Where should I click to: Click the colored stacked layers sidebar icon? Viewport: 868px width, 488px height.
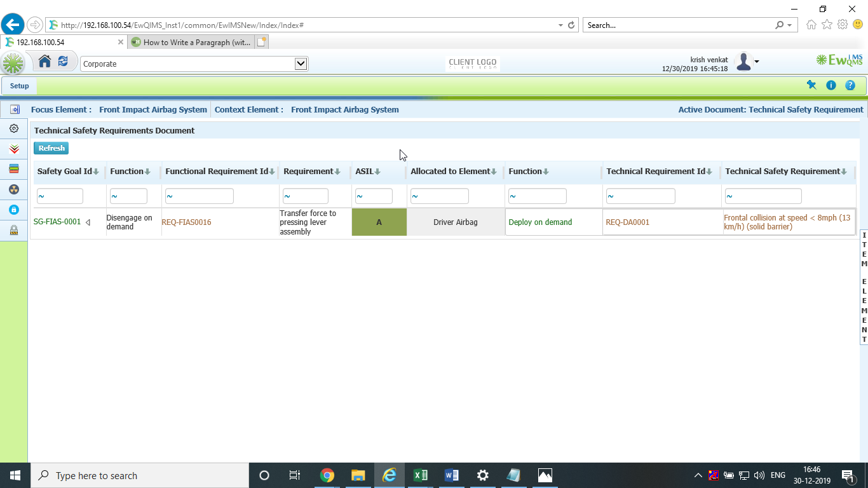14,169
